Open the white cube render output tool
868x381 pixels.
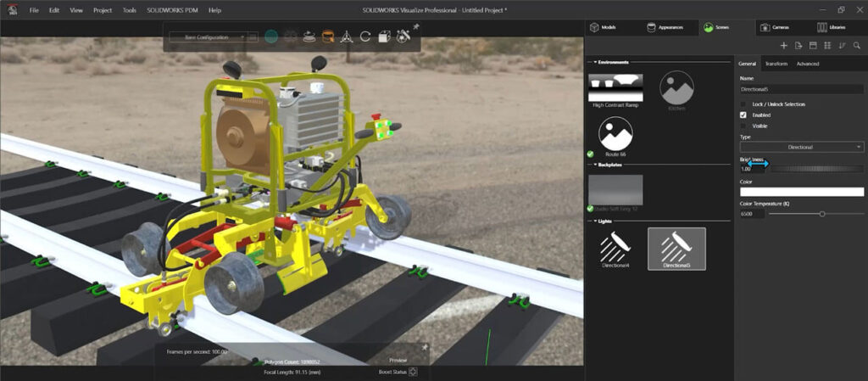pos(384,37)
